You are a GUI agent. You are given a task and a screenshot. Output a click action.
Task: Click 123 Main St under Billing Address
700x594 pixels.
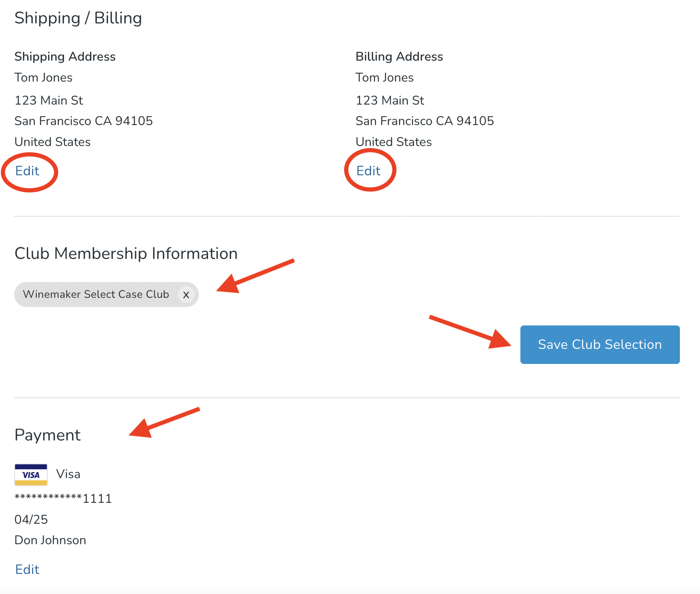tap(390, 100)
